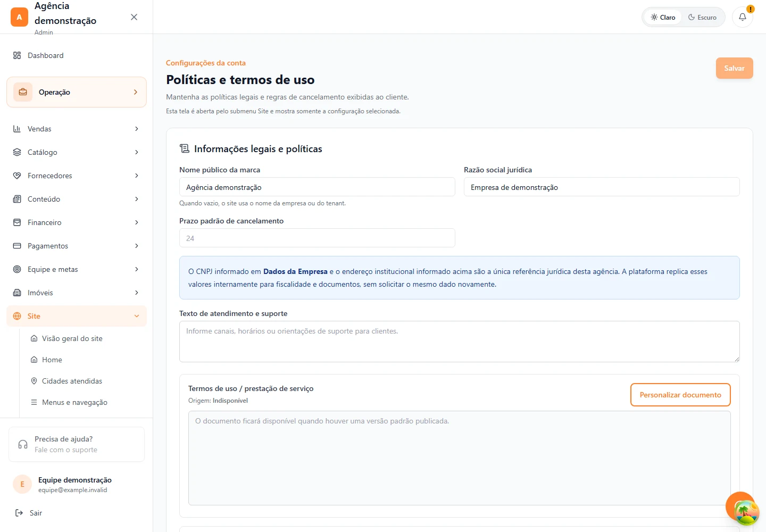Close the sidebar with X button
Screen dimensions: 766x532
click(134, 17)
